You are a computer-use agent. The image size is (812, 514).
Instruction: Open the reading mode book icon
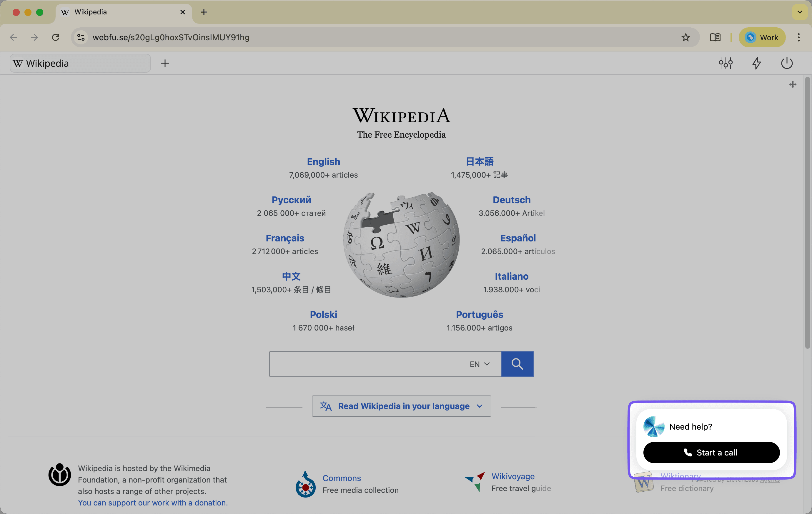715,37
